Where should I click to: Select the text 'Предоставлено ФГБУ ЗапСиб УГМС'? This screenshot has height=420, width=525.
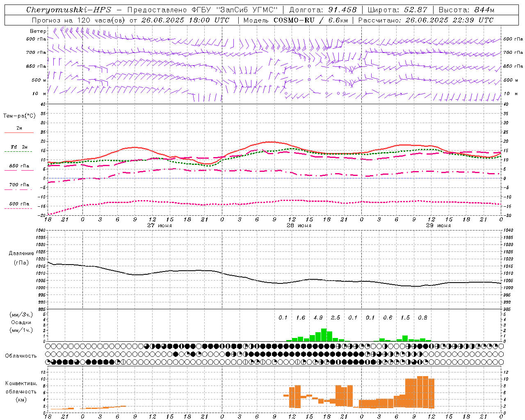coord(203,10)
